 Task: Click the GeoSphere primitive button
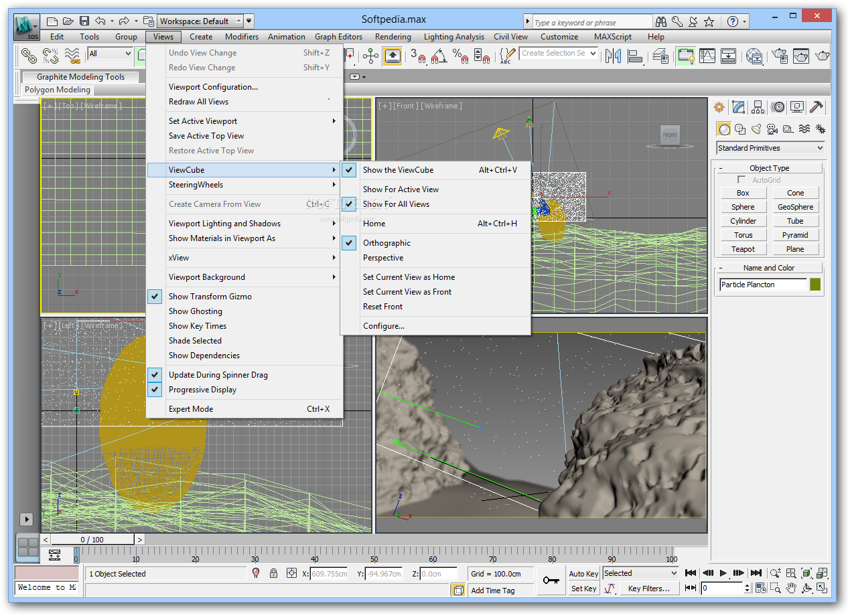(795, 207)
